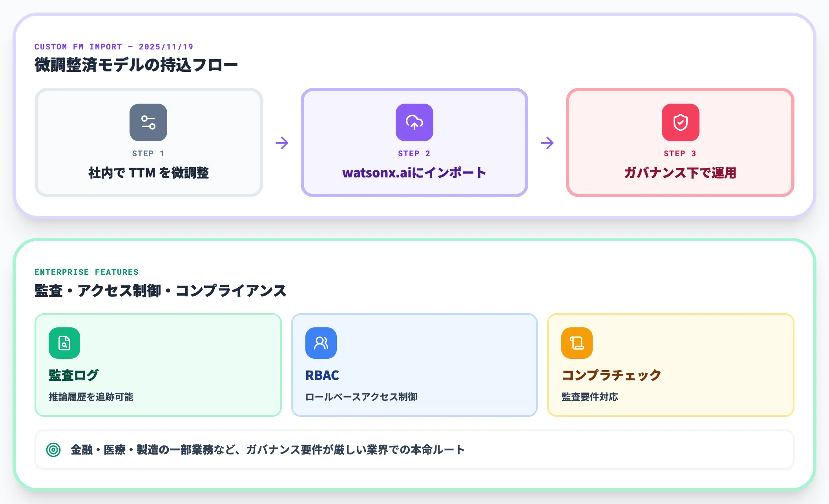Click the green audit log document icon
Image resolution: width=829 pixels, height=504 pixels.
(64, 343)
